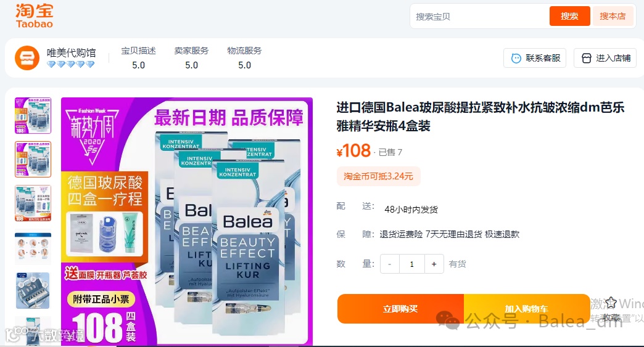
Task: Click the 搜索宝贝 search box
Action: pyautogui.click(x=481, y=17)
